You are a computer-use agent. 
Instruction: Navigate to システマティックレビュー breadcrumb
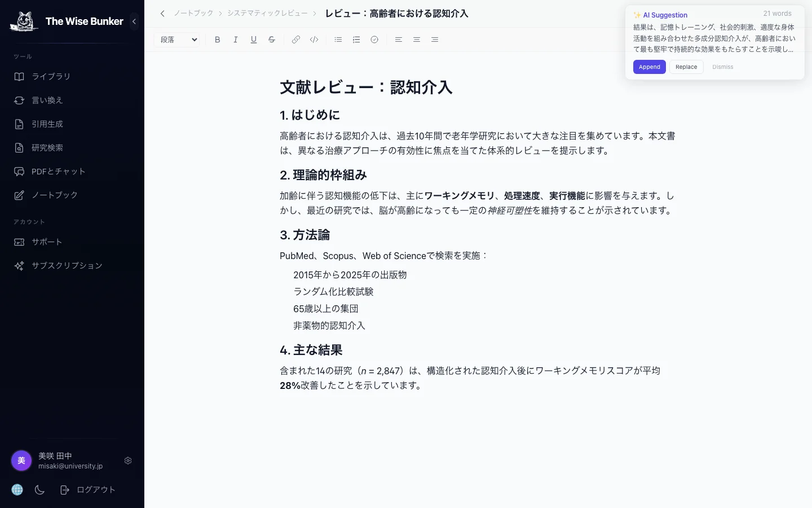(267, 13)
